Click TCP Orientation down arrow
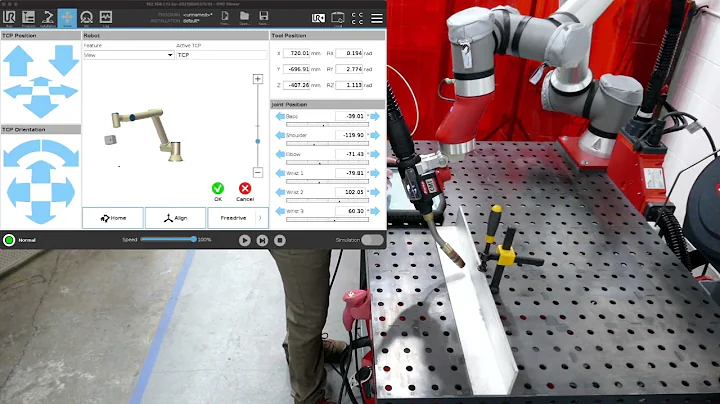This screenshot has width=720, height=404. [x=41, y=213]
